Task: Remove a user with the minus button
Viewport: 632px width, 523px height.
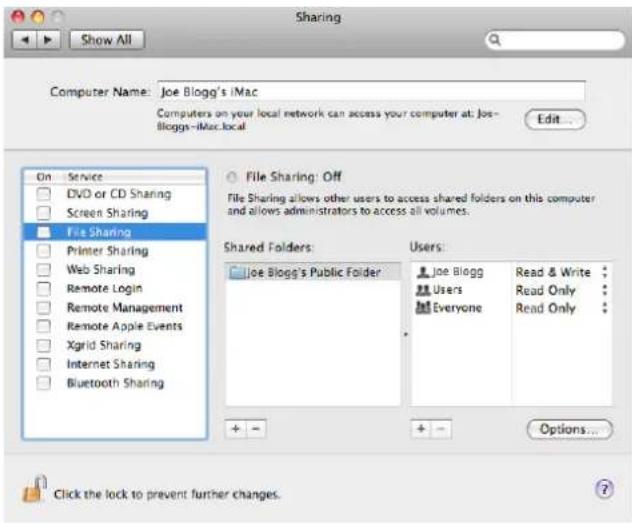Action: tap(441, 429)
